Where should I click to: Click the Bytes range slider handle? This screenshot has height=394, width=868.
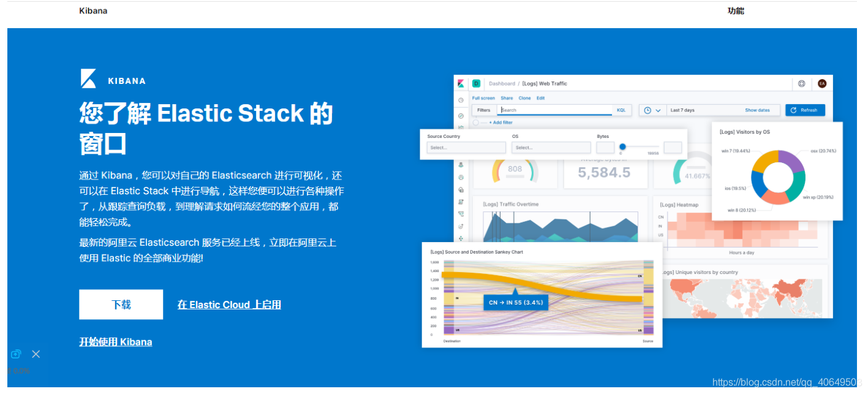coord(622,146)
